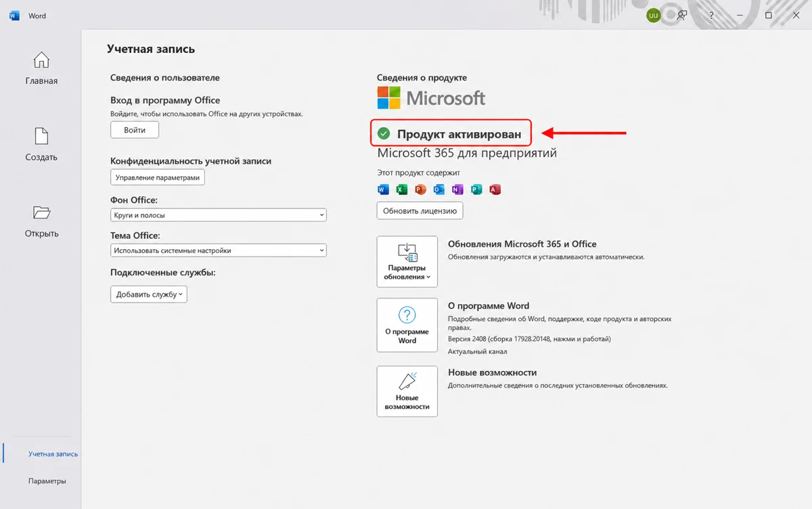This screenshot has width=812, height=509.
Task: Open the Добавить службу dropdown
Action: pyautogui.click(x=149, y=294)
